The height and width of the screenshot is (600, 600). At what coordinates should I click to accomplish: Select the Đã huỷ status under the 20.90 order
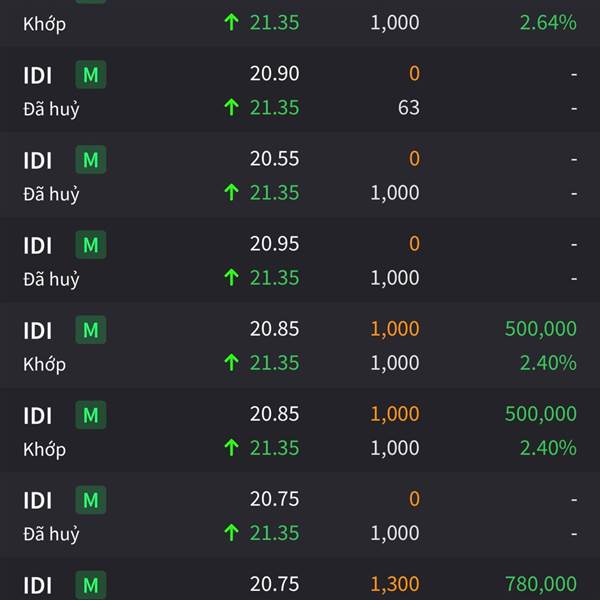51,109
